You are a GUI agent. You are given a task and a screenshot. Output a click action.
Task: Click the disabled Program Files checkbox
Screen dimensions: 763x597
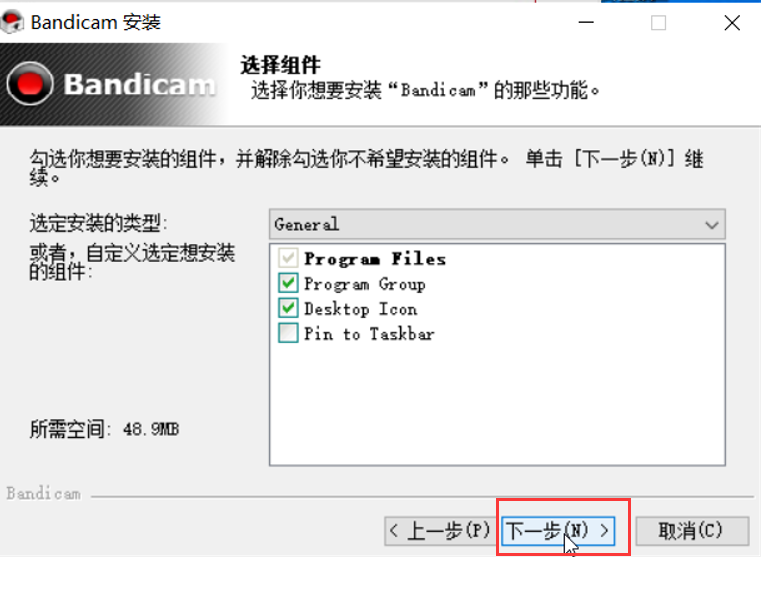288,258
